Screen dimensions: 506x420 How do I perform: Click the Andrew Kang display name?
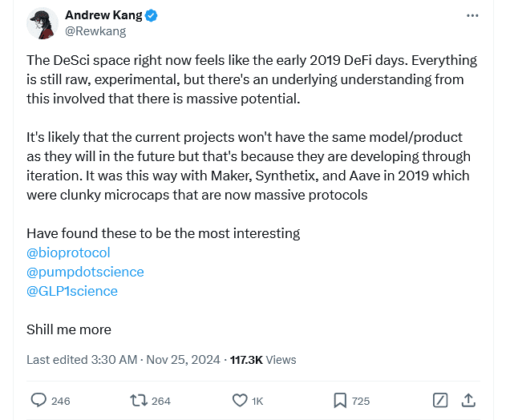(x=103, y=15)
